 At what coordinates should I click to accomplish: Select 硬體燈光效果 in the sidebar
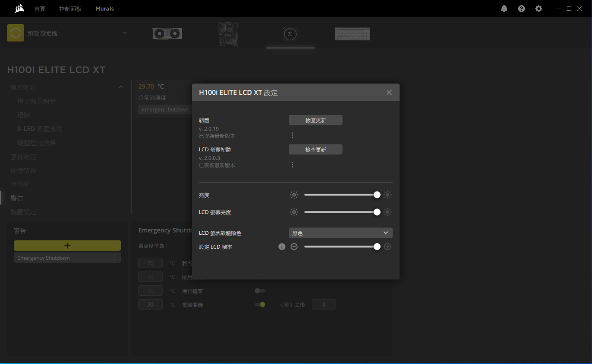37,143
